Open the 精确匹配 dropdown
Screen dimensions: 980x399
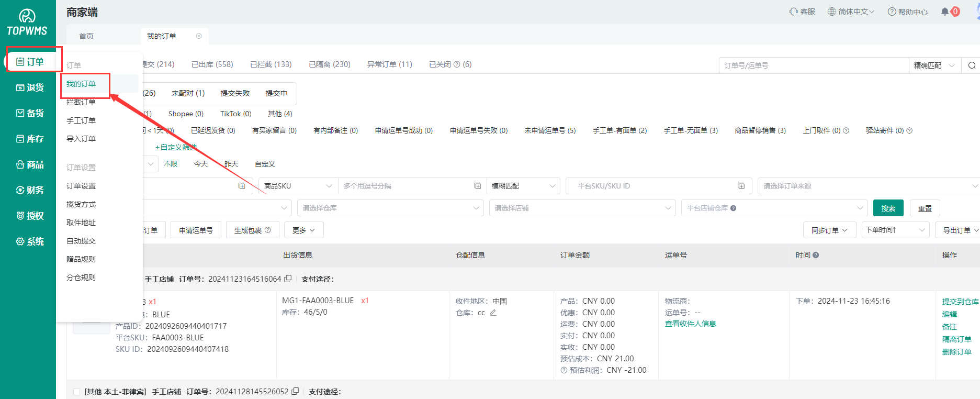point(934,65)
